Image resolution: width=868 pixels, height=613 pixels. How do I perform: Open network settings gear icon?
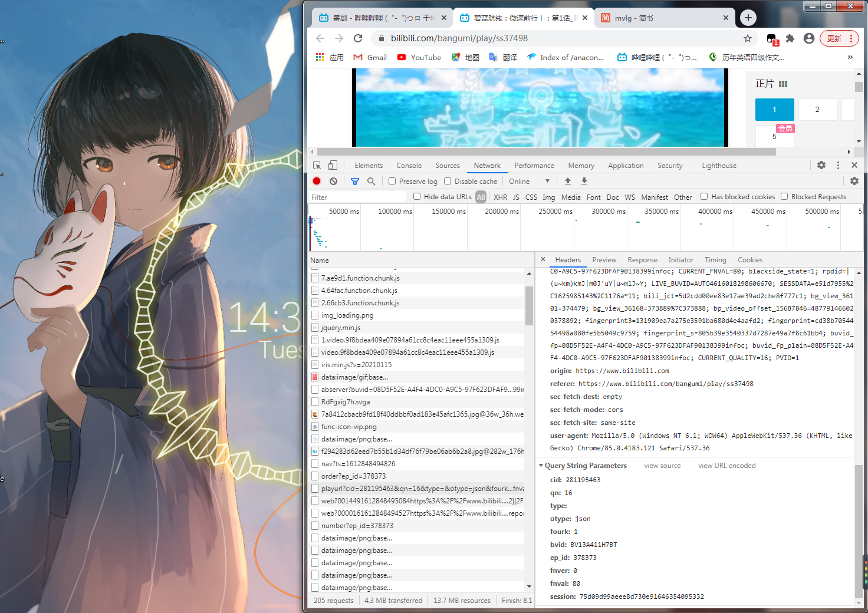[x=854, y=181]
